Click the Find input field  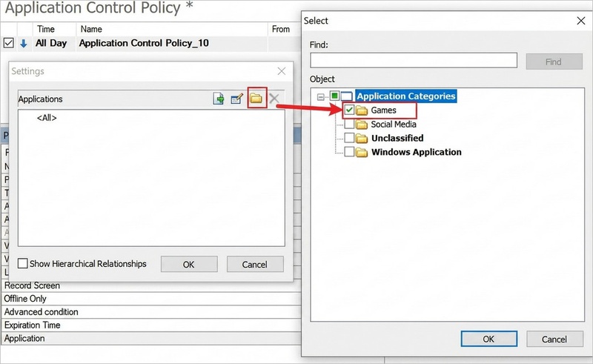[414, 61]
